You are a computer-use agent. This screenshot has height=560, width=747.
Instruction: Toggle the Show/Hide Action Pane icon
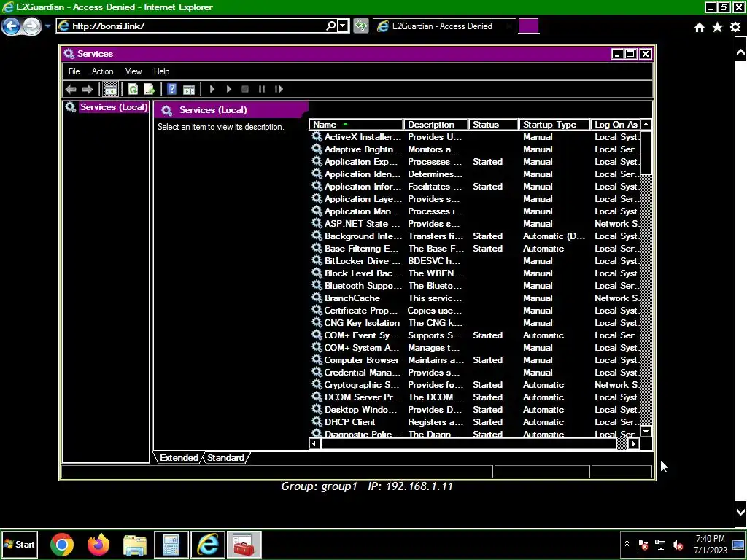tap(189, 89)
